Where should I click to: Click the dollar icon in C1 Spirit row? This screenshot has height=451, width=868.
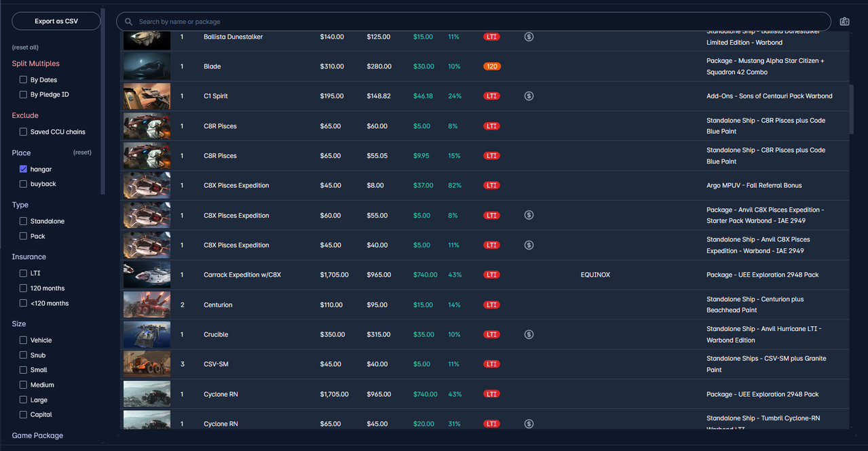coord(529,96)
